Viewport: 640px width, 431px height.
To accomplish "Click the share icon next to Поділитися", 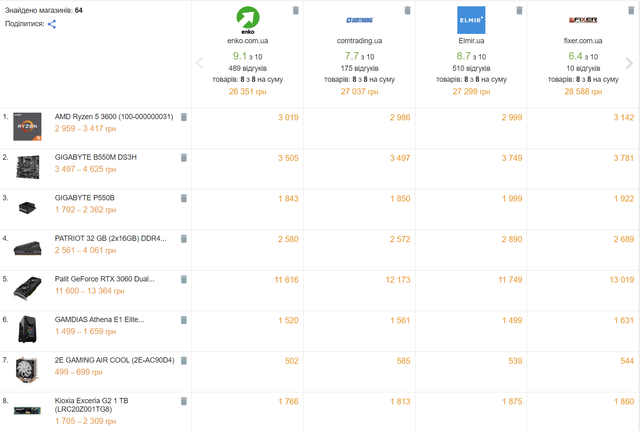I will tap(52, 24).
